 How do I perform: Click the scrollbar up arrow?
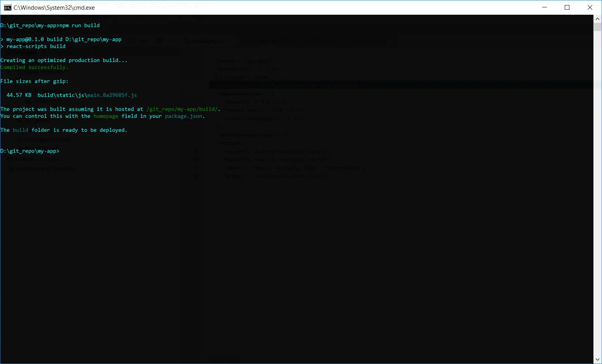click(x=598, y=19)
